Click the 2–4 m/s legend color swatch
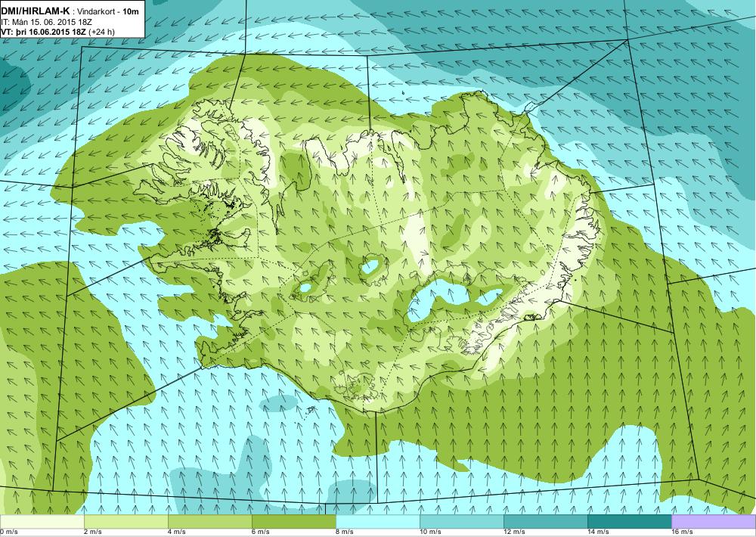The width and height of the screenshot is (756, 537). click(125, 521)
